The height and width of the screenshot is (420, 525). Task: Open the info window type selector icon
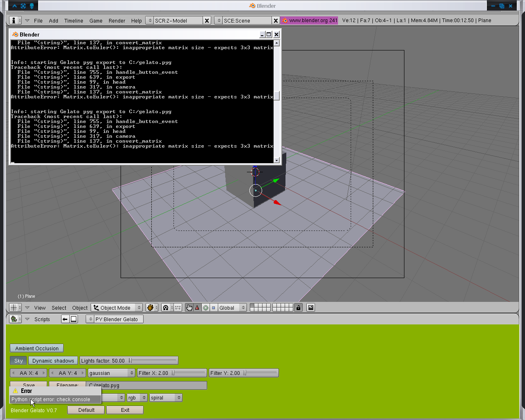coord(15,21)
